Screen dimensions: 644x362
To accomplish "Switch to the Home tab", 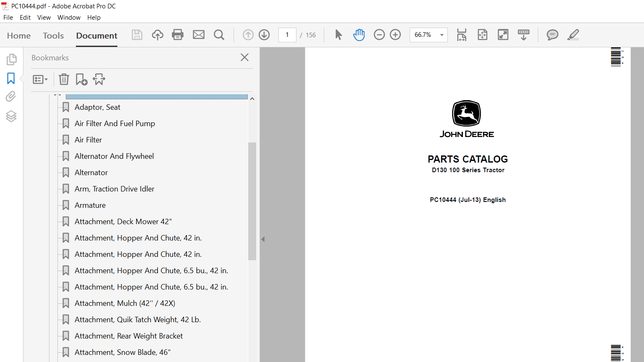I will 19,36.
